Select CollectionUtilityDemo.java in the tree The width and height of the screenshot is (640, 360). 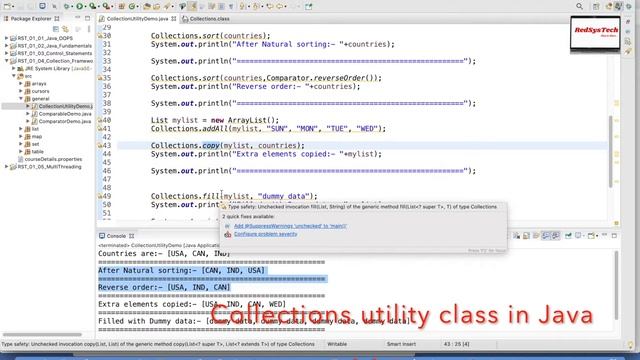pyautogui.click(x=65, y=106)
